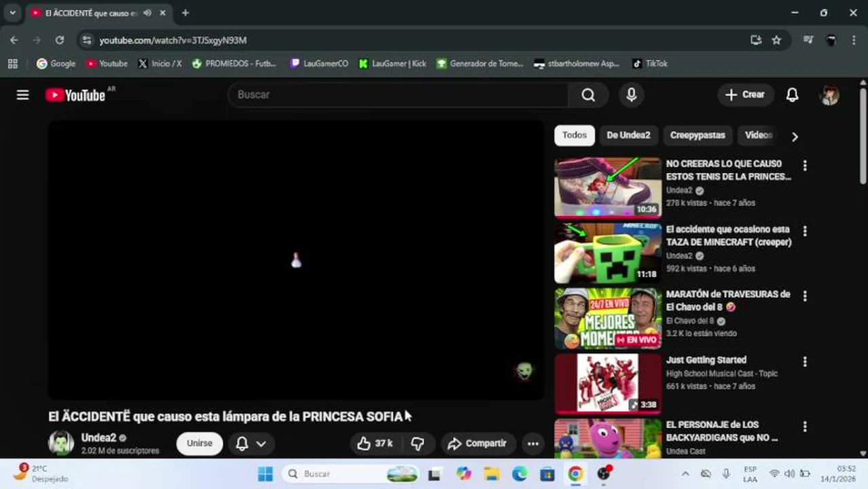Open options for TAZA DE MINECRAFT video
The height and width of the screenshot is (489, 868).
(x=805, y=232)
